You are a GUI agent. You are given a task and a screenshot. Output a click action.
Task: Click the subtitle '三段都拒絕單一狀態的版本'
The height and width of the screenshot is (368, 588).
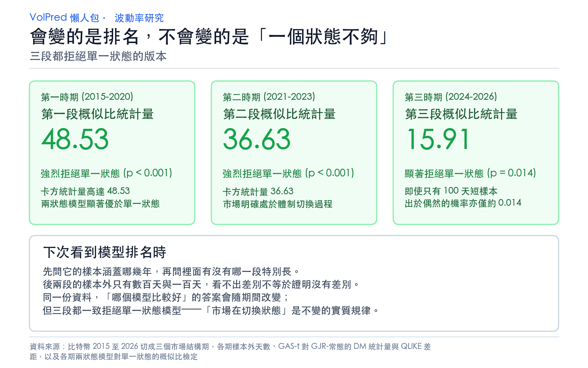(x=98, y=56)
